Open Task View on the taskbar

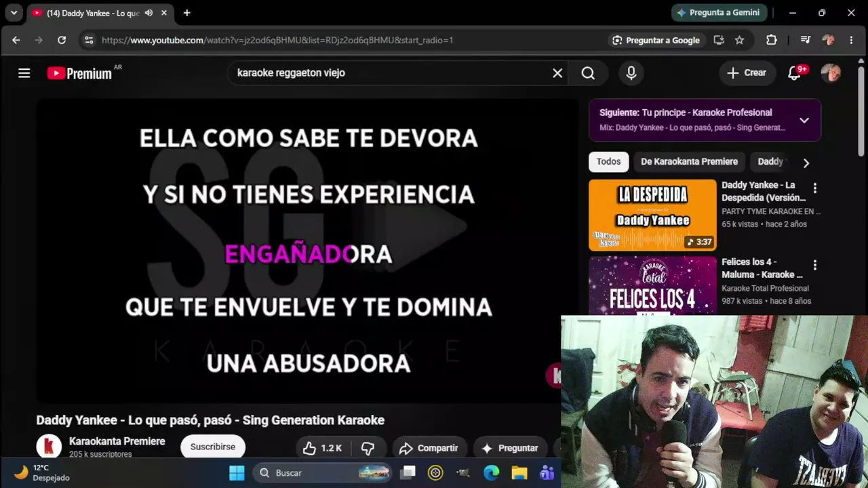click(408, 472)
